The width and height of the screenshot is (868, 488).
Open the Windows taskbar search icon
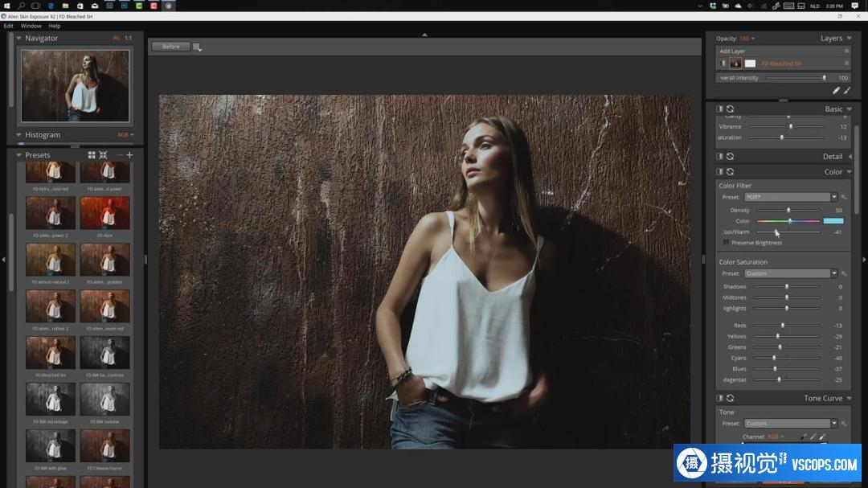pos(21,6)
